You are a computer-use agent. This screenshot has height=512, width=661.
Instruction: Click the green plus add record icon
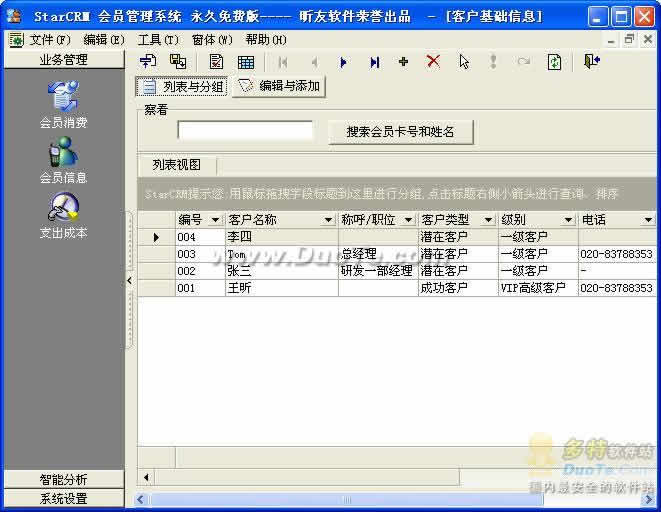point(403,62)
